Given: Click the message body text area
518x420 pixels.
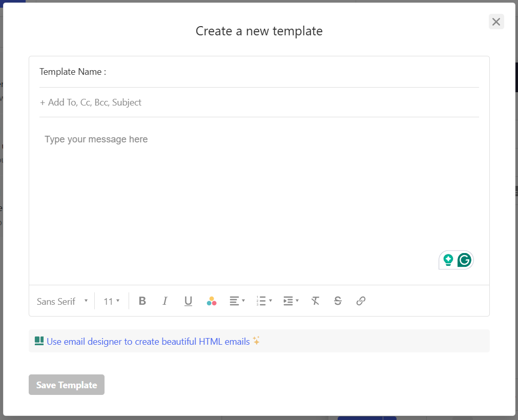Looking at the screenshot, I should tap(259, 201).
